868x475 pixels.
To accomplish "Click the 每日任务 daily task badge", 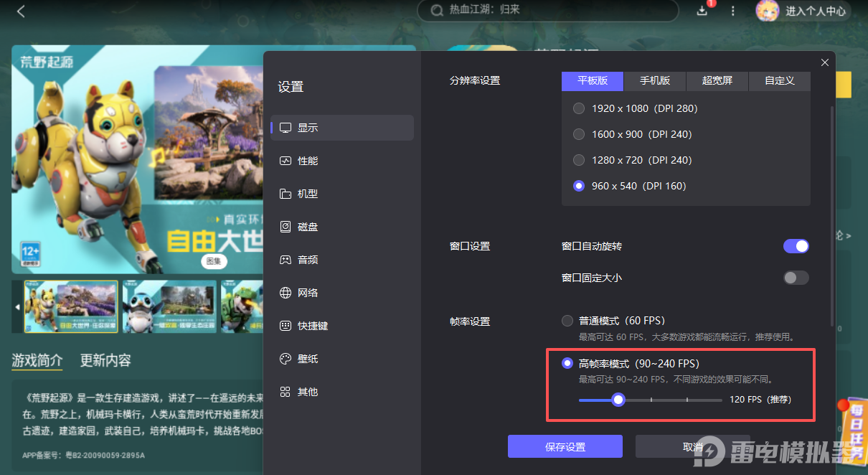I will pyautogui.click(x=855, y=431).
